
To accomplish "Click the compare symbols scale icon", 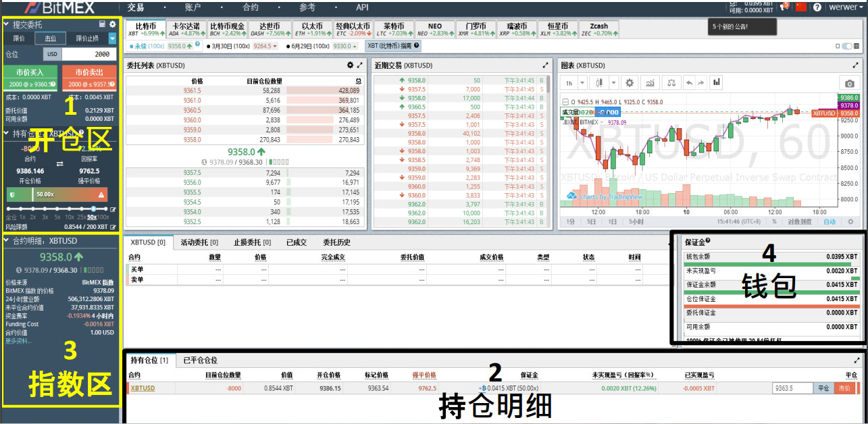I will point(671,82).
